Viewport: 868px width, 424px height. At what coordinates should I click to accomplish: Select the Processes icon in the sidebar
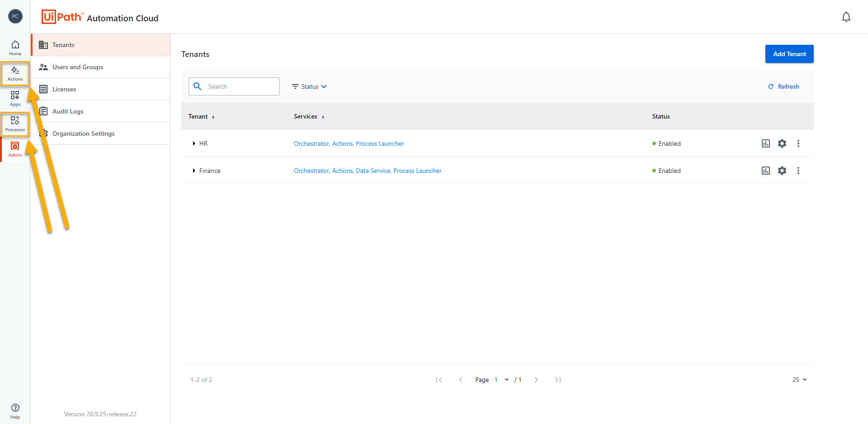[x=15, y=124]
